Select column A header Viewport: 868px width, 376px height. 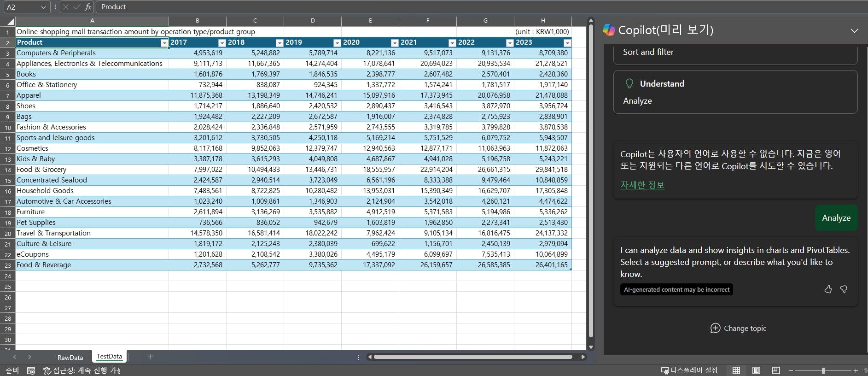(92, 21)
